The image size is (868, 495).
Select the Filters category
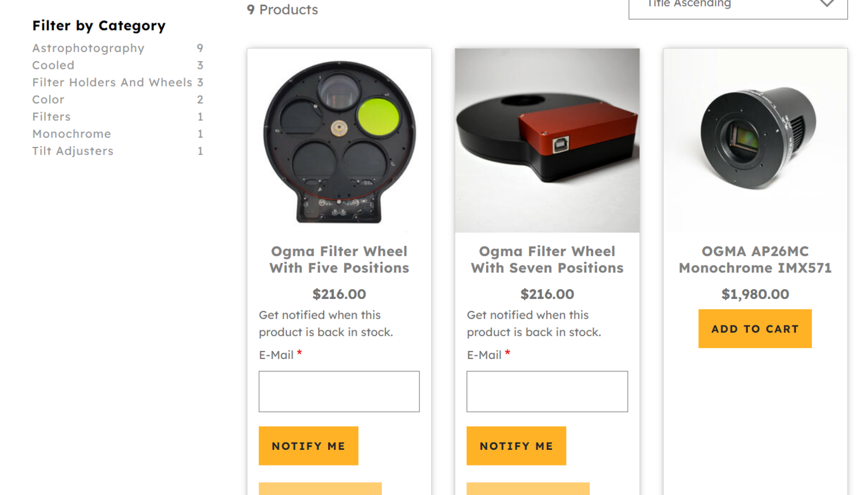click(52, 117)
